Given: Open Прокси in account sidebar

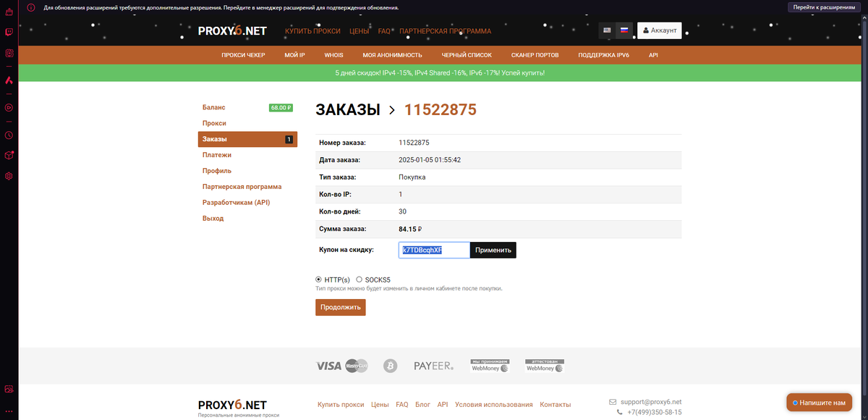Looking at the screenshot, I should (x=214, y=123).
